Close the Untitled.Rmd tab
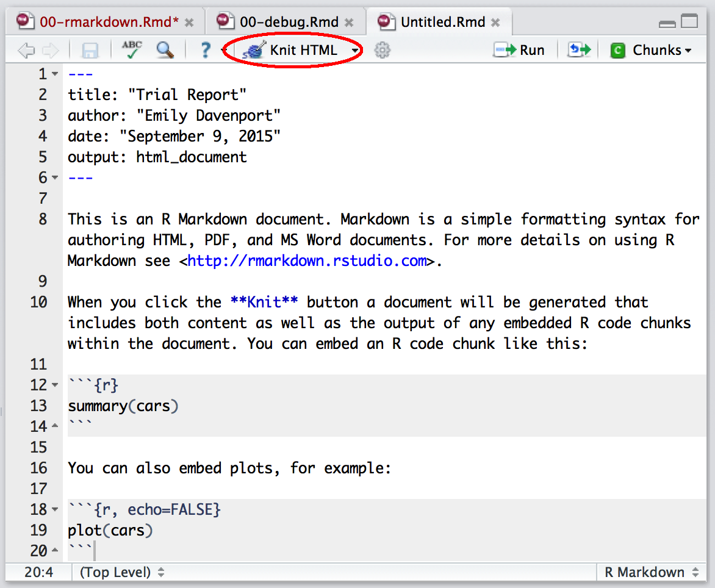The width and height of the screenshot is (715, 588). pyautogui.click(x=495, y=23)
